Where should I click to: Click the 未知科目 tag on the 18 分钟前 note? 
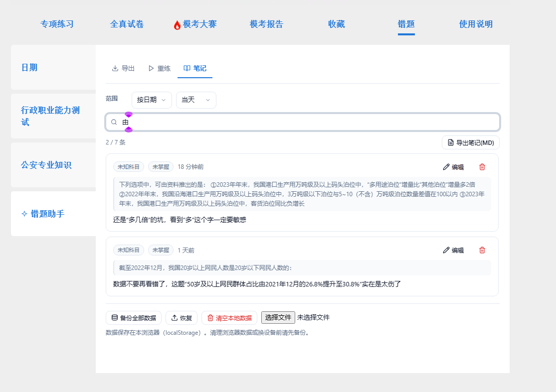128,167
